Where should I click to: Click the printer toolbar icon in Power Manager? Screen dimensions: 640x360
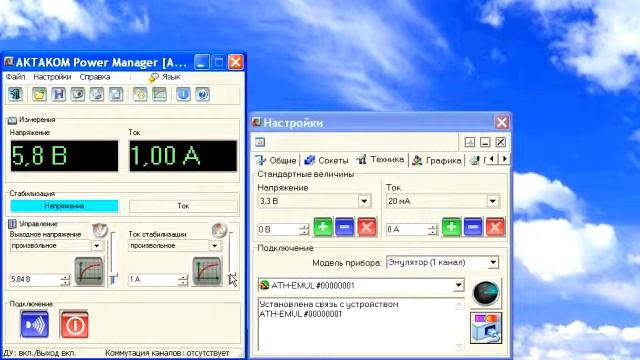[x=97, y=94]
